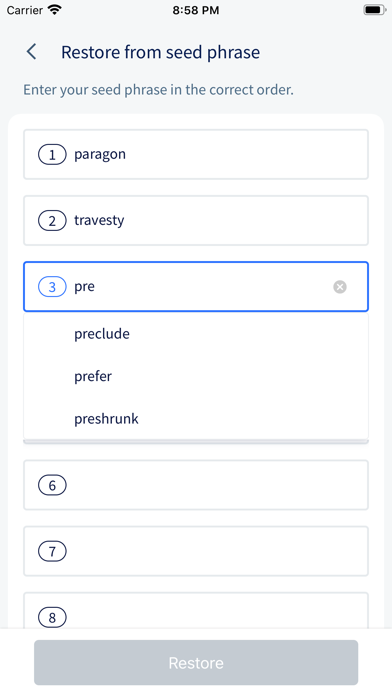This screenshot has width=392, height=696.
Task: Click the highlighted number 3 badge
Action: pos(52,287)
